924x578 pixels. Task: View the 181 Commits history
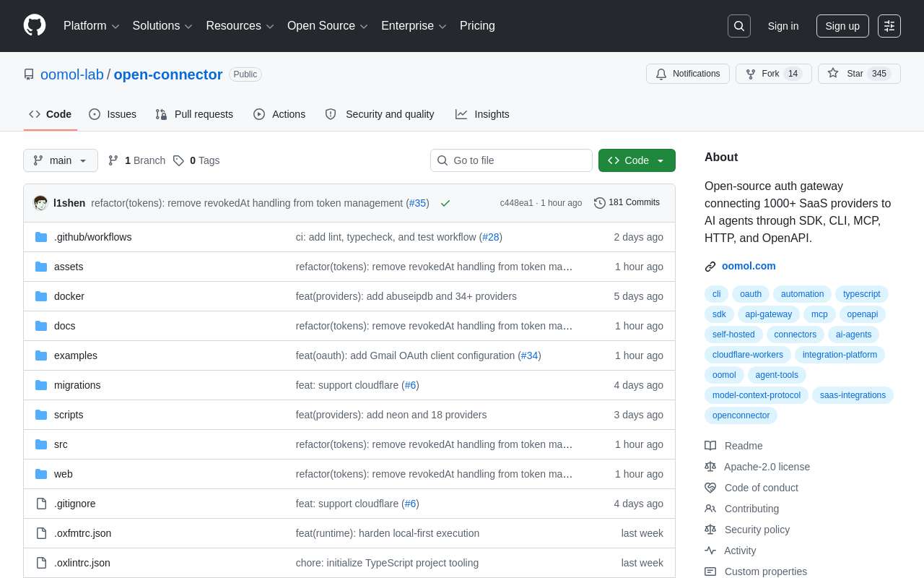pyautogui.click(x=627, y=203)
